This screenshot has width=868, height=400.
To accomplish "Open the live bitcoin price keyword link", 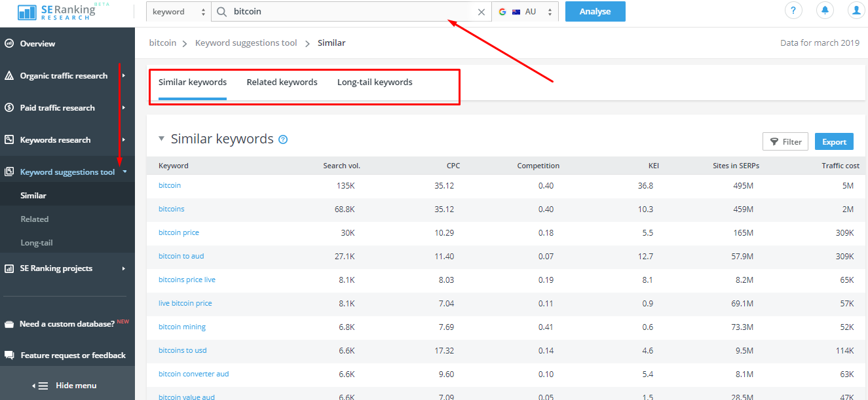I will point(185,304).
